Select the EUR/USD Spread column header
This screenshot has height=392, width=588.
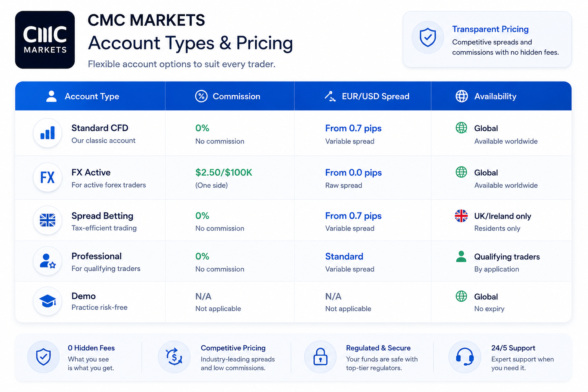[x=363, y=96]
